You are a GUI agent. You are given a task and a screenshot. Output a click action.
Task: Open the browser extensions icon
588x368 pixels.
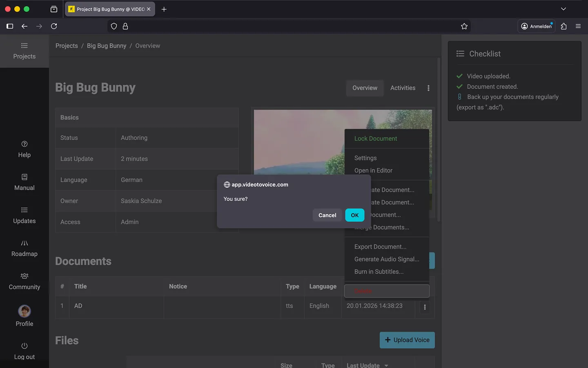(x=563, y=26)
